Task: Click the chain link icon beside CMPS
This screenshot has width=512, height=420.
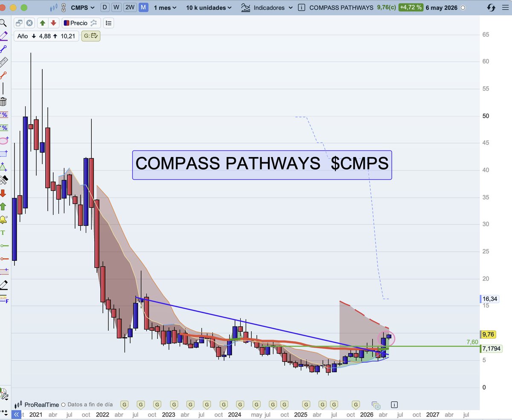Action: [x=64, y=7]
